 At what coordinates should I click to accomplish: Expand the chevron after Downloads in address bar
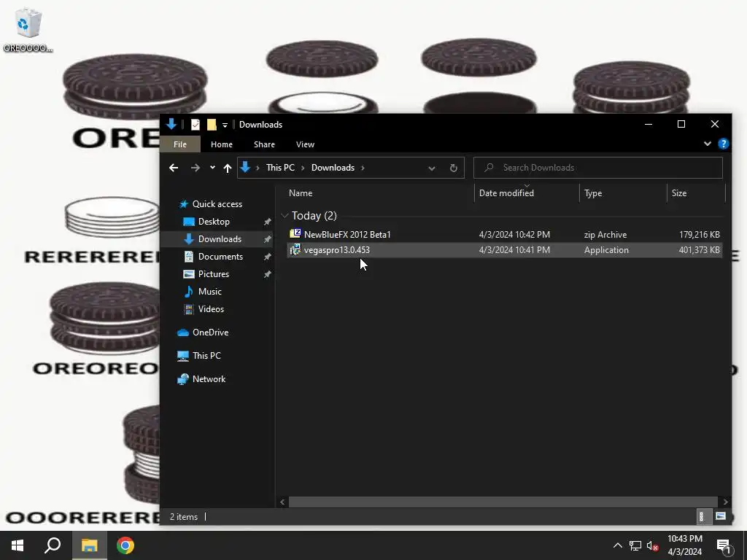point(363,168)
